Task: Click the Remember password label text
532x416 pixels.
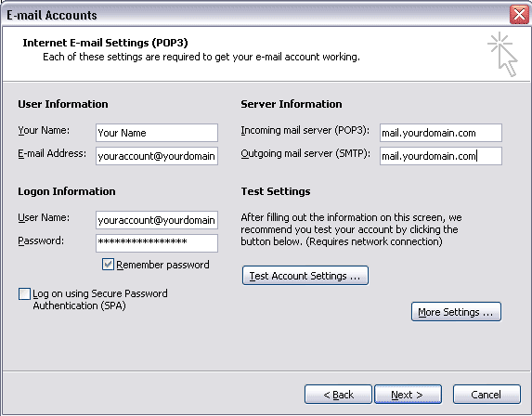Action: coord(162,265)
